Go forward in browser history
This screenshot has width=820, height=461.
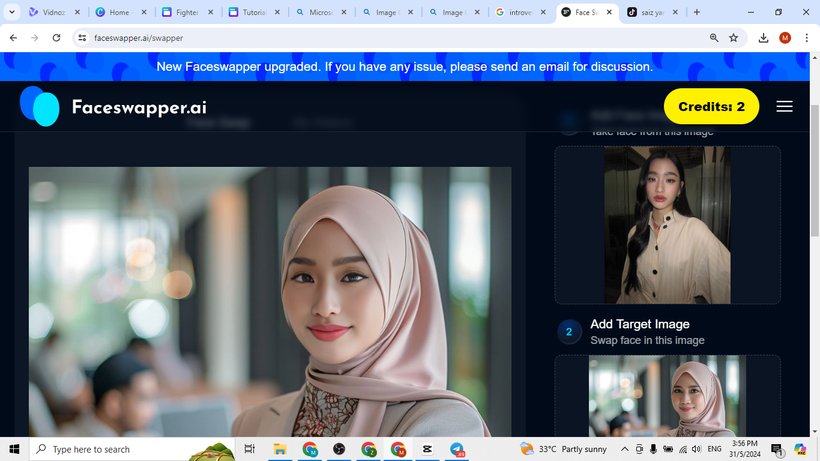(x=35, y=38)
